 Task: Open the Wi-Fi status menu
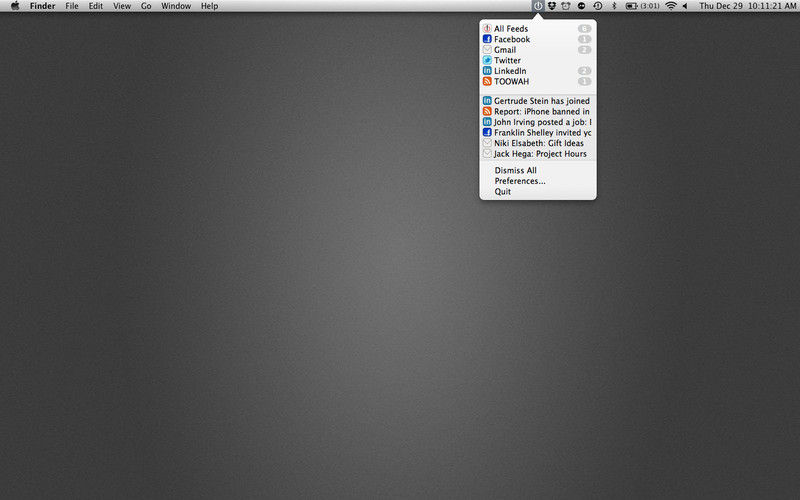(671, 6)
